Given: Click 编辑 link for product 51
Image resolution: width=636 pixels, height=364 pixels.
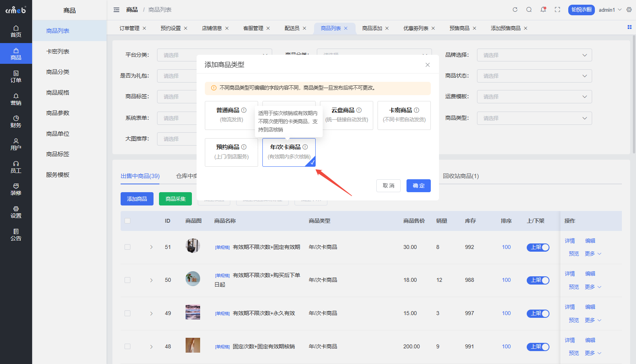Looking at the screenshot, I should click(x=590, y=241).
